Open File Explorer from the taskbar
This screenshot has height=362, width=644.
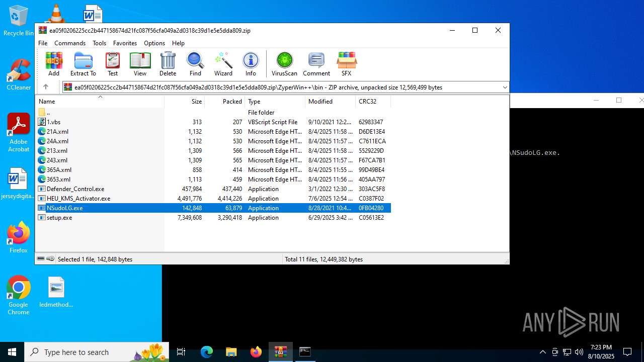pyautogui.click(x=231, y=352)
